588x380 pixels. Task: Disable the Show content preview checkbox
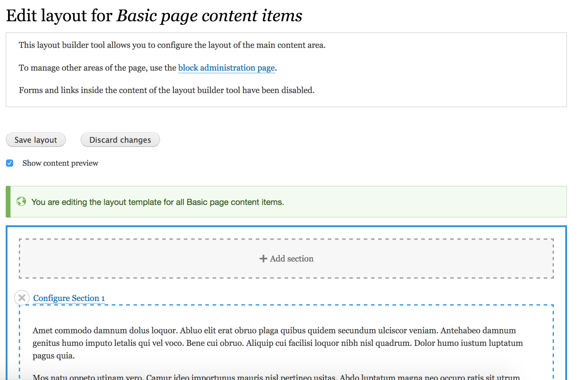click(10, 163)
